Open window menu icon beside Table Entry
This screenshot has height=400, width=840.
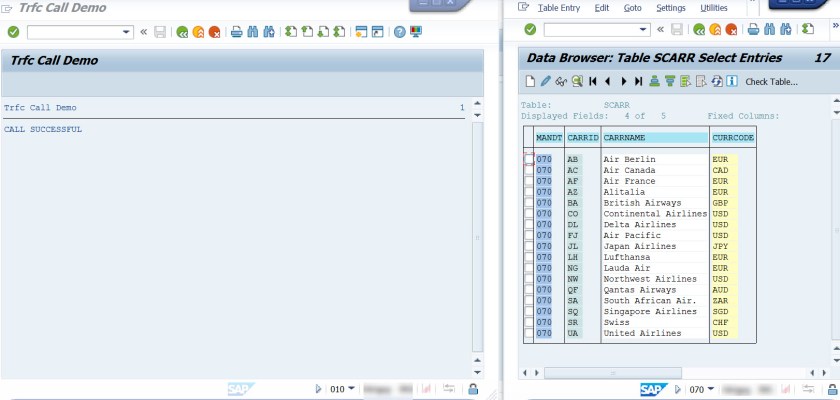(524, 7)
